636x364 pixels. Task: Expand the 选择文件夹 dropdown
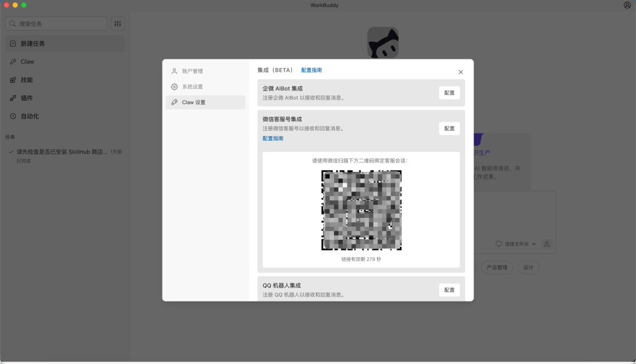click(x=516, y=244)
